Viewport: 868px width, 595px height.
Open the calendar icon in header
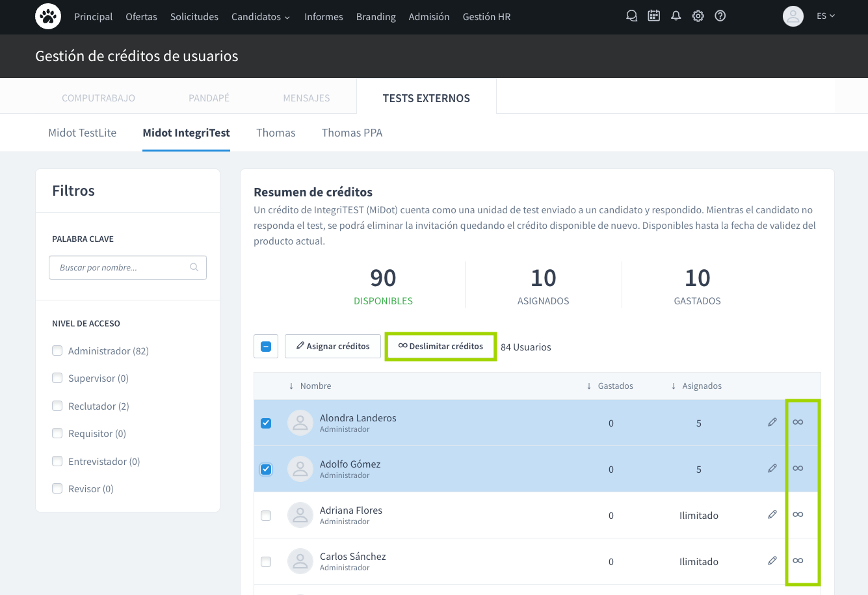pyautogui.click(x=653, y=16)
